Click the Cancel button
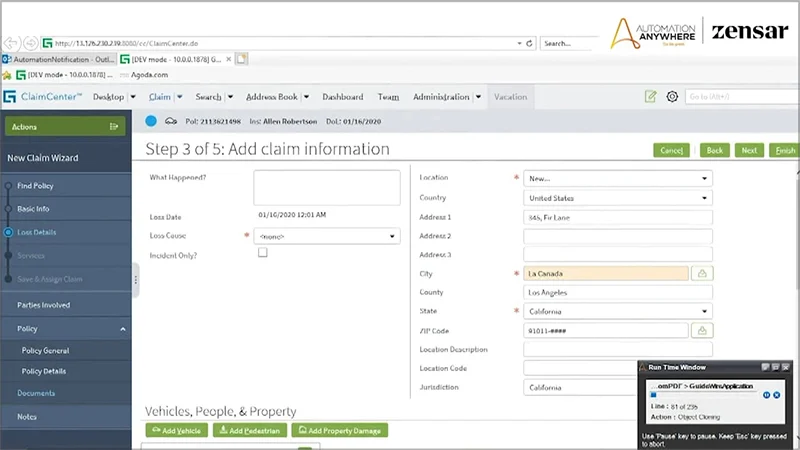This screenshot has width=800, height=450. point(671,150)
